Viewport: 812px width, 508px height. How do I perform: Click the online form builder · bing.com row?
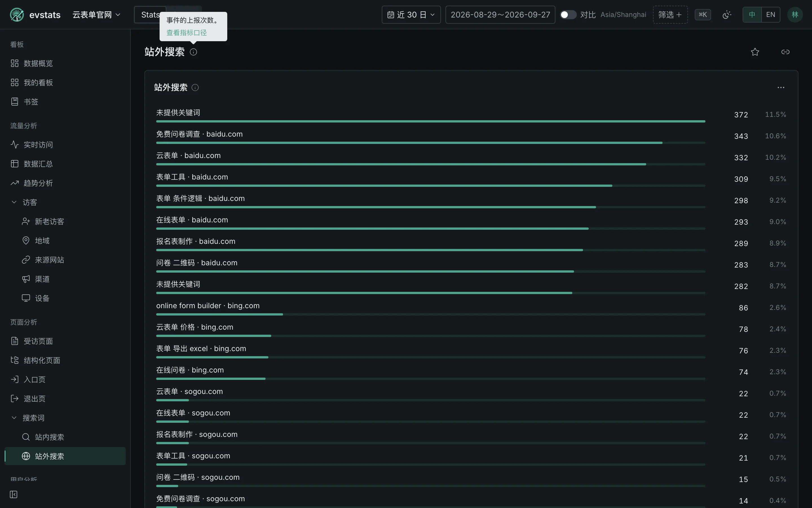click(471, 308)
